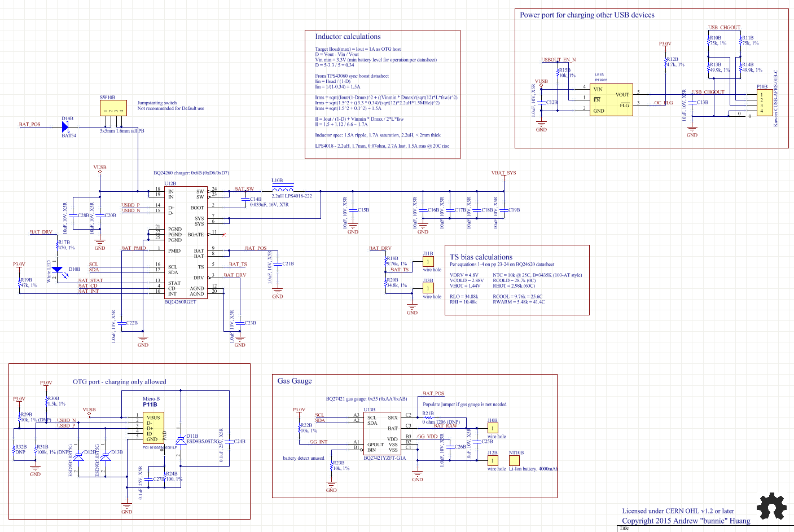This screenshot has width=794, height=532.
Task: Select the R18B 9.76k resistor
Action: (x=385, y=261)
